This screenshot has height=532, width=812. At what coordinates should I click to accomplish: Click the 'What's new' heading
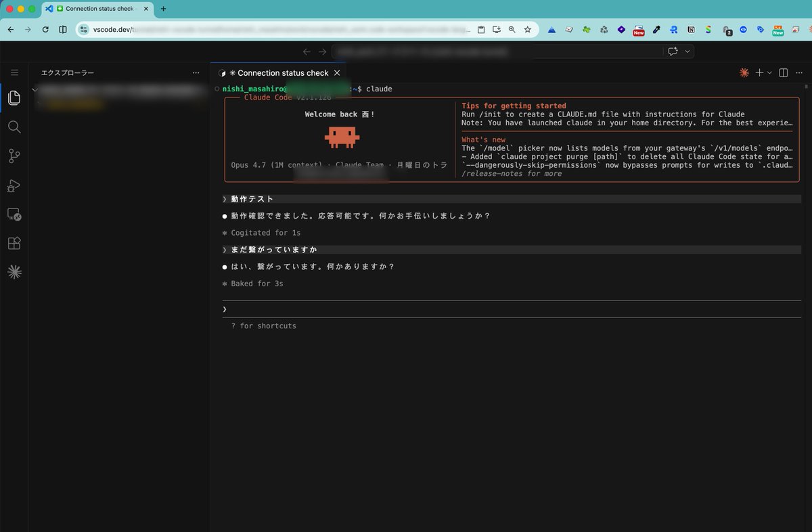click(x=483, y=139)
